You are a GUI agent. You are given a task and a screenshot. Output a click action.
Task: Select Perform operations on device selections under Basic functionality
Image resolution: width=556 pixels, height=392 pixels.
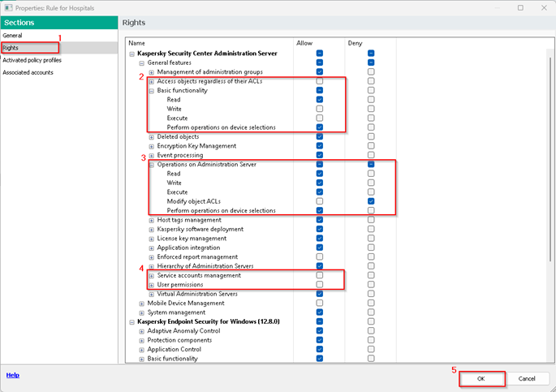[222, 127]
